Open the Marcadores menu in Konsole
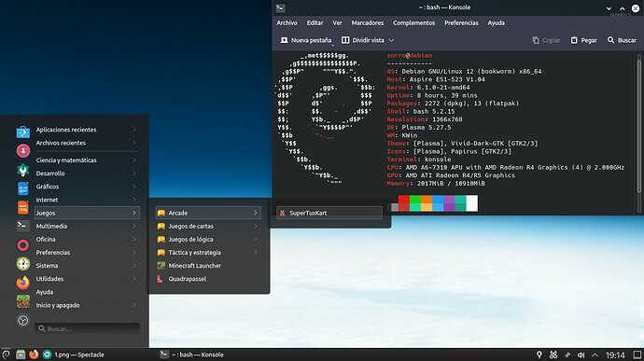This screenshot has height=361, width=644. (367, 23)
